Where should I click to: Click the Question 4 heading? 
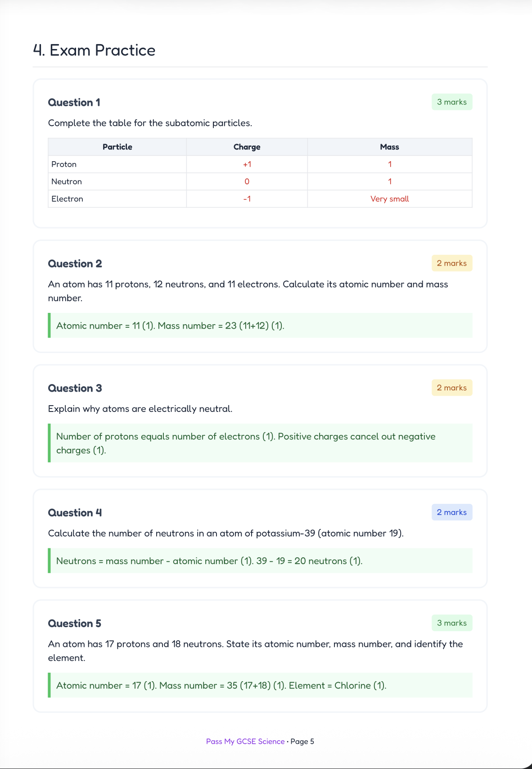[x=75, y=513]
